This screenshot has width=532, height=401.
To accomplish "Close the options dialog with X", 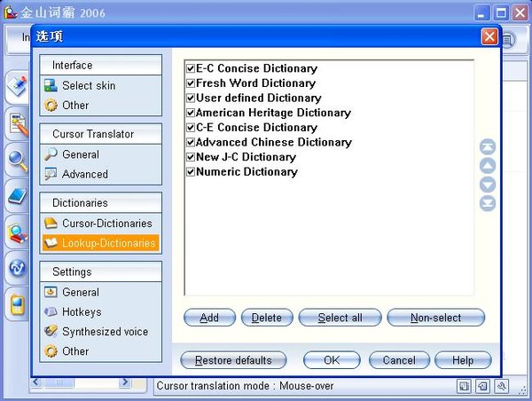I will click(489, 36).
